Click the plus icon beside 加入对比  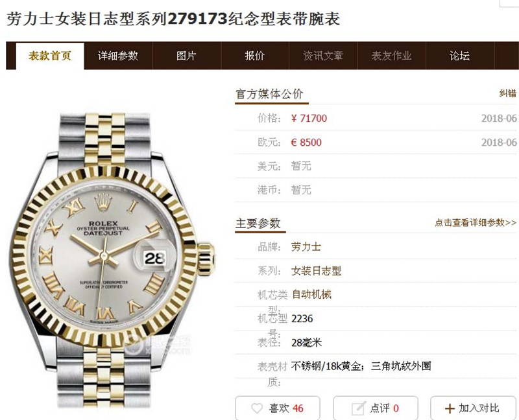(450, 408)
